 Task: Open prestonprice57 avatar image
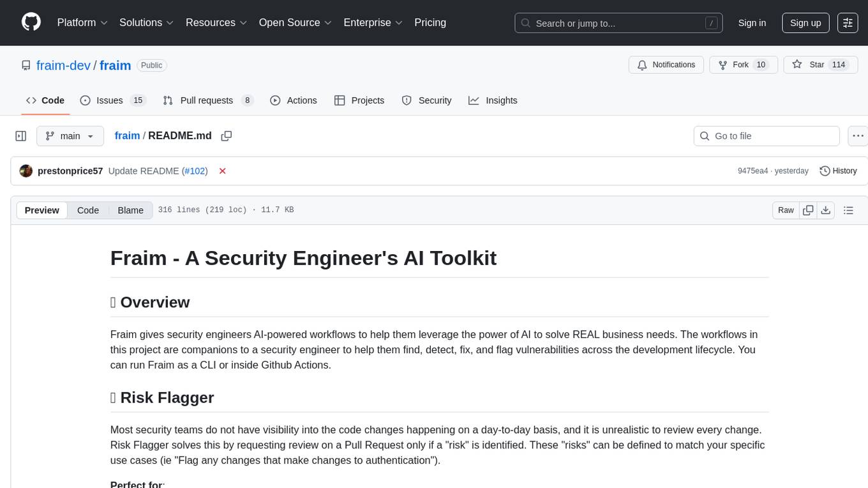point(26,171)
